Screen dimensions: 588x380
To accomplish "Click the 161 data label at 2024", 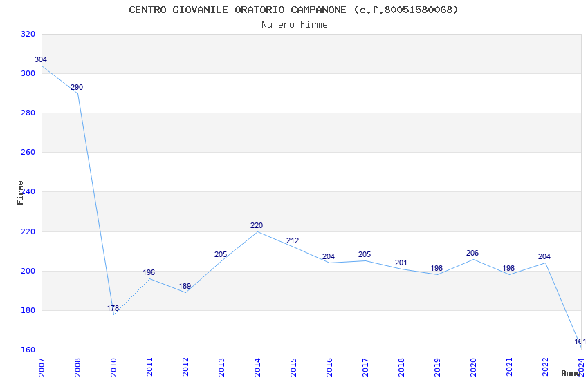I will click(580, 342).
